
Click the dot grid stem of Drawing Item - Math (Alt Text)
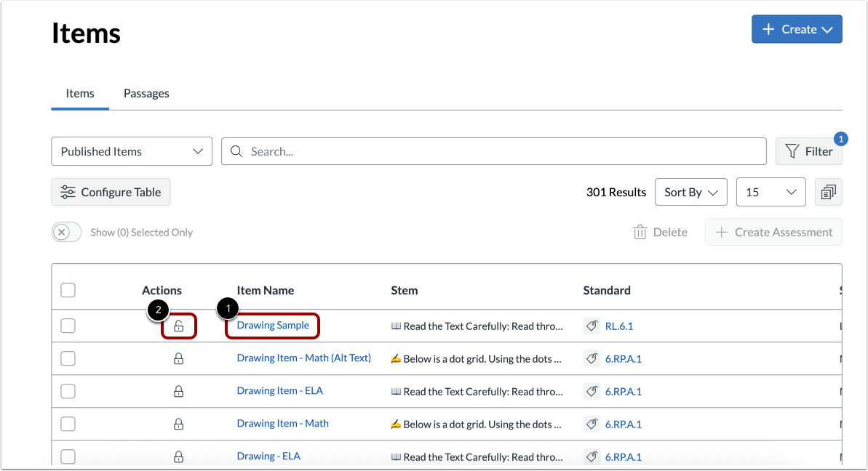tap(476, 359)
